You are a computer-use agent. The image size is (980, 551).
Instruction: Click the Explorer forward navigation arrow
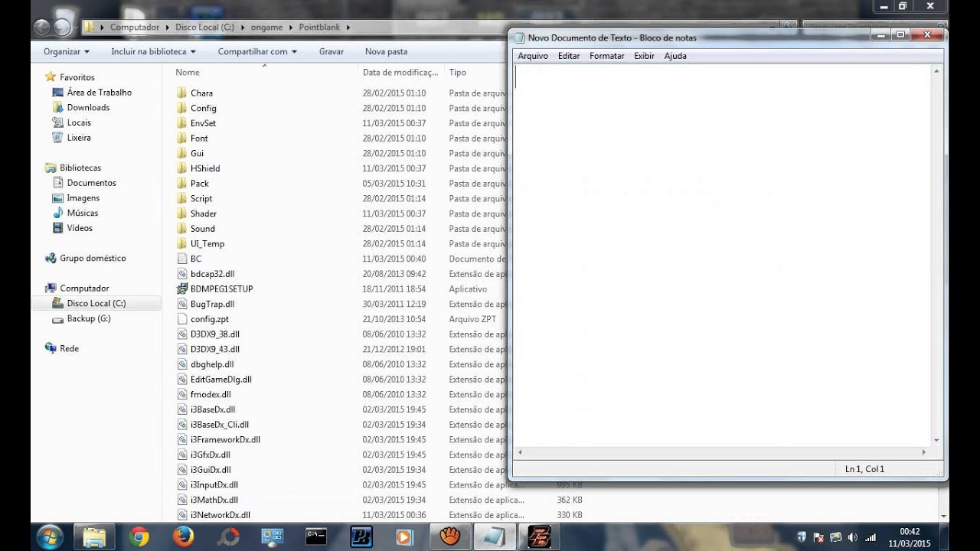(62, 28)
